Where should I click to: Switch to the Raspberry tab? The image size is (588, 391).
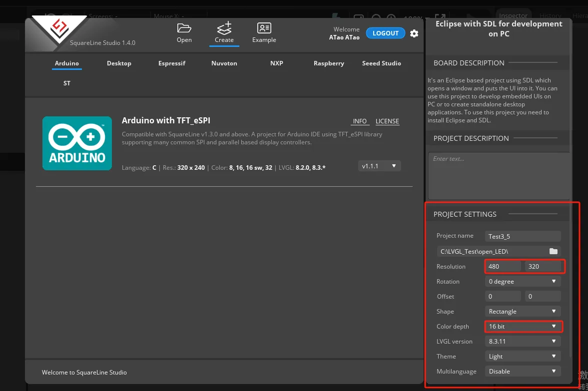click(329, 63)
